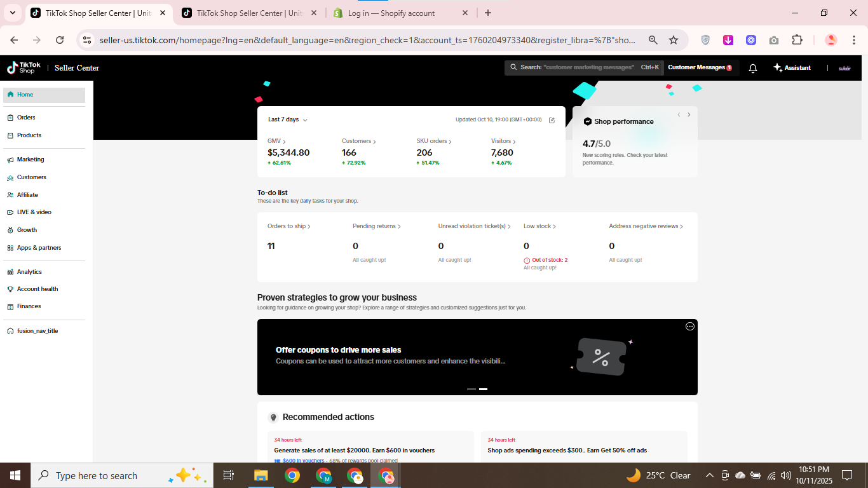This screenshot has height=488, width=868.
Task: Bookmark page with the star icon
Action: click(674, 40)
